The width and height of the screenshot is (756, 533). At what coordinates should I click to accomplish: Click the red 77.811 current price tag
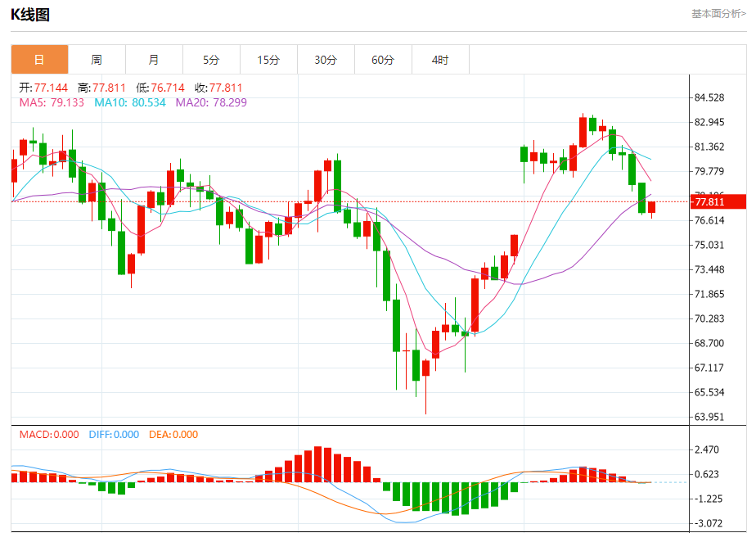tap(718, 201)
